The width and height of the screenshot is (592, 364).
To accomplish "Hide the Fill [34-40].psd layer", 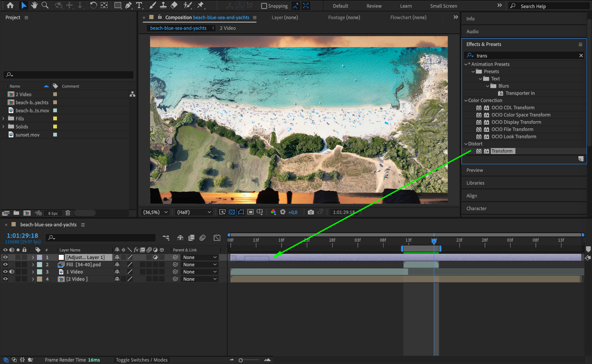I will pos(5,265).
